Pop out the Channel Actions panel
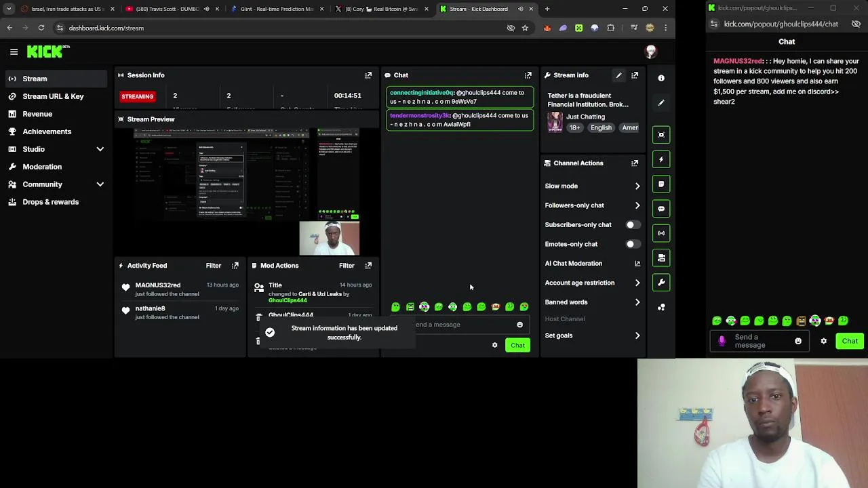Image resolution: width=868 pixels, height=488 pixels. click(x=635, y=163)
